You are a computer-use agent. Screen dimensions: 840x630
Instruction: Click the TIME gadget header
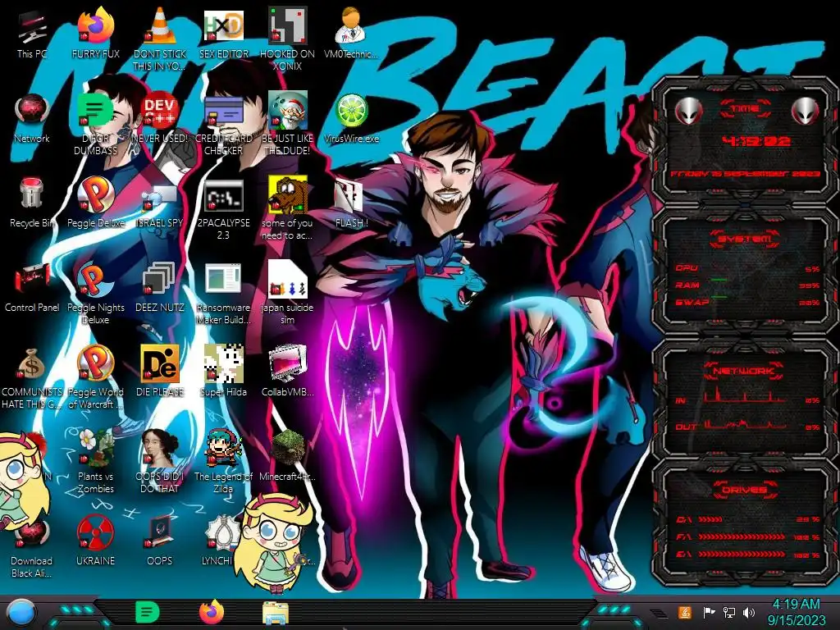pyautogui.click(x=745, y=109)
